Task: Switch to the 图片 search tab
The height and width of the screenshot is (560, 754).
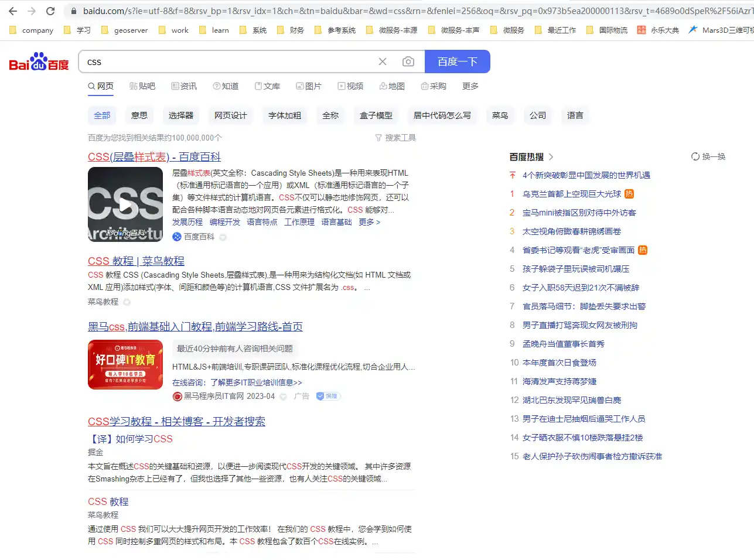Action: point(309,86)
